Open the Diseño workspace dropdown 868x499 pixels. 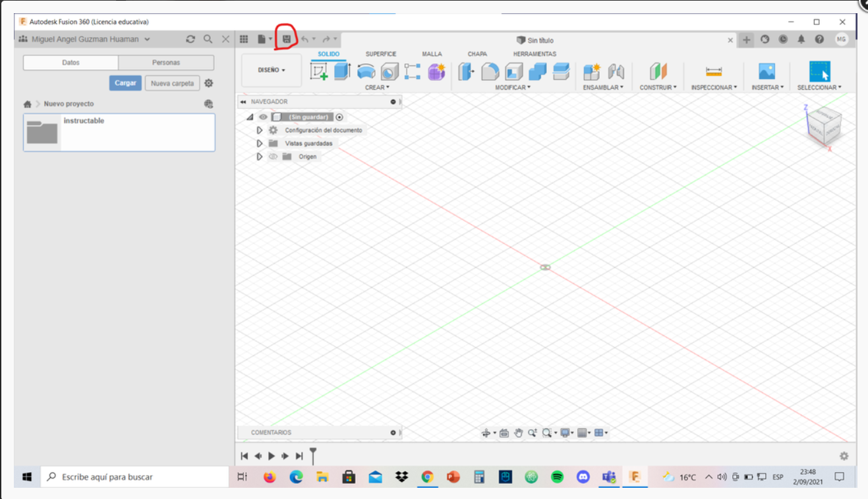[270, 71]
